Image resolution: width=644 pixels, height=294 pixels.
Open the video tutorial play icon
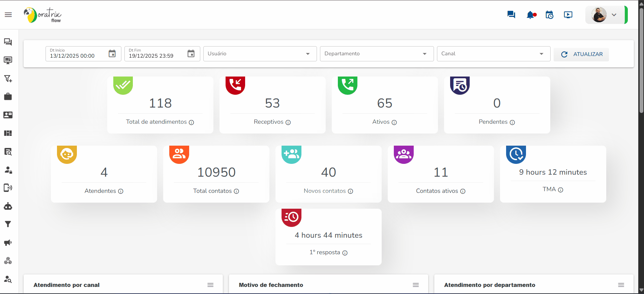(568, 15)
